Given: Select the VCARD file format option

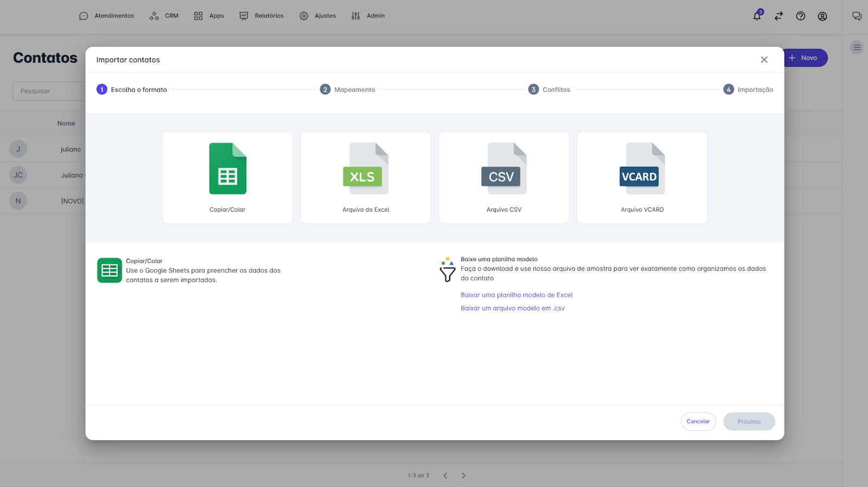Looking at the screenshot, I should click(x=642, y=177).
